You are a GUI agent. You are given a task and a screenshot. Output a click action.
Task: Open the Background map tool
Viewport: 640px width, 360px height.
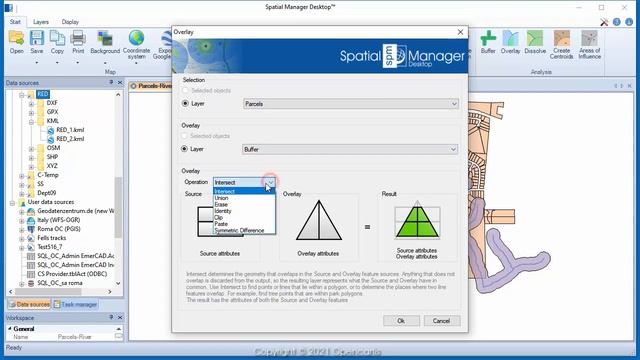[105, 42]
